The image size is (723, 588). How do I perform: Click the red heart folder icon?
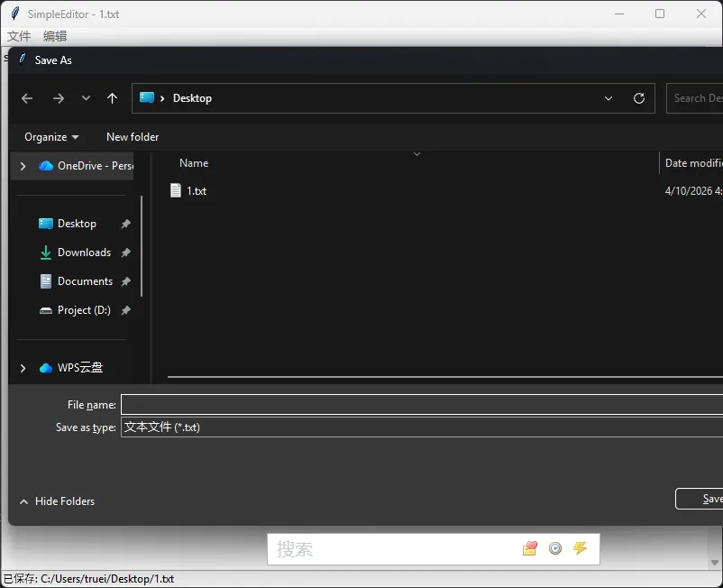coord(529,548)
